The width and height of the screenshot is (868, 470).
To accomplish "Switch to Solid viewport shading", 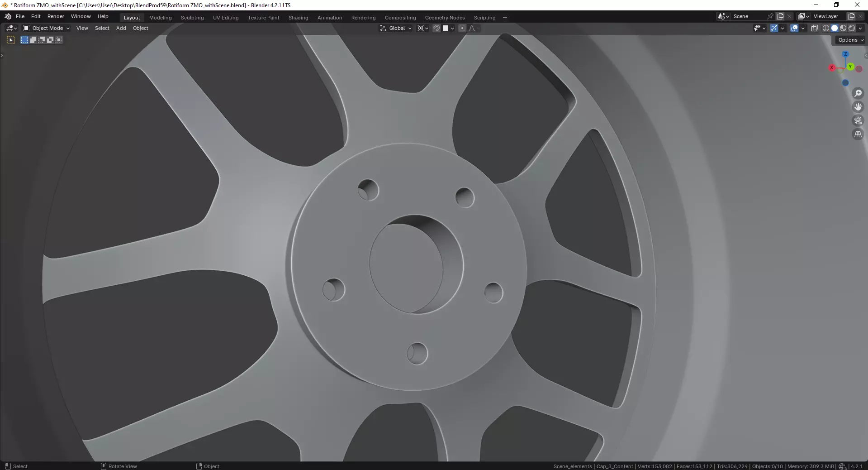I will tap(835, 28).
